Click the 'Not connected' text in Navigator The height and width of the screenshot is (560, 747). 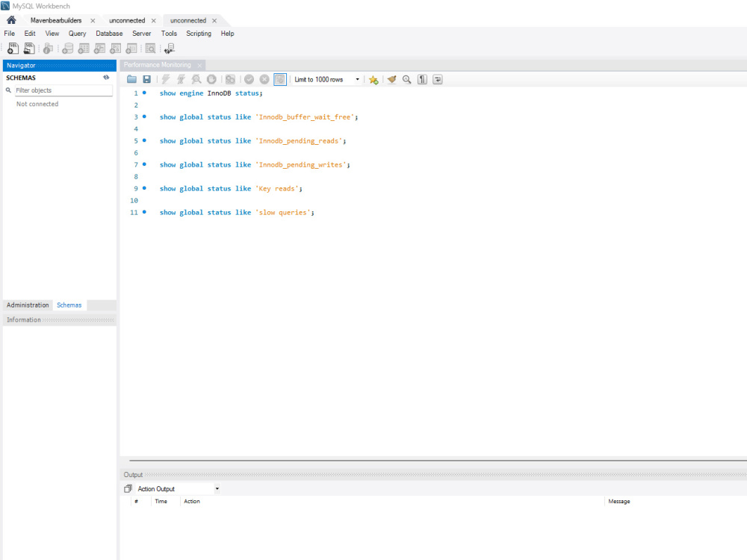pyautogui.click(x=37, y=104)
